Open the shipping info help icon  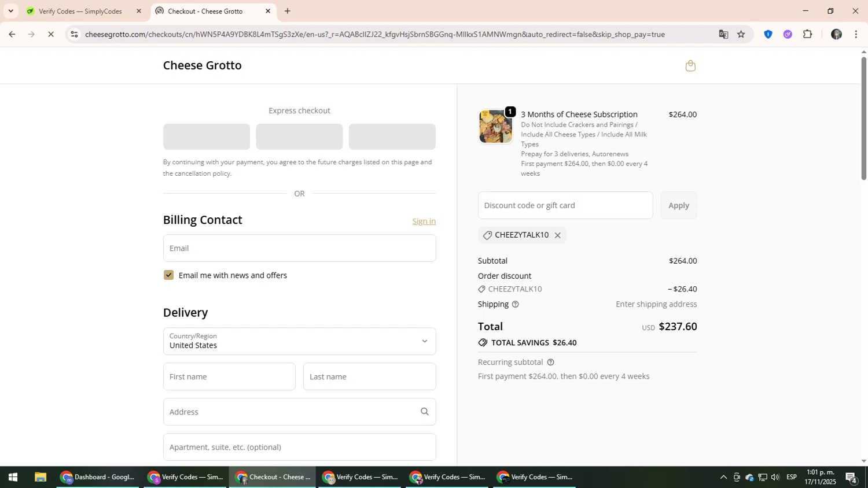tap(515, 304)
